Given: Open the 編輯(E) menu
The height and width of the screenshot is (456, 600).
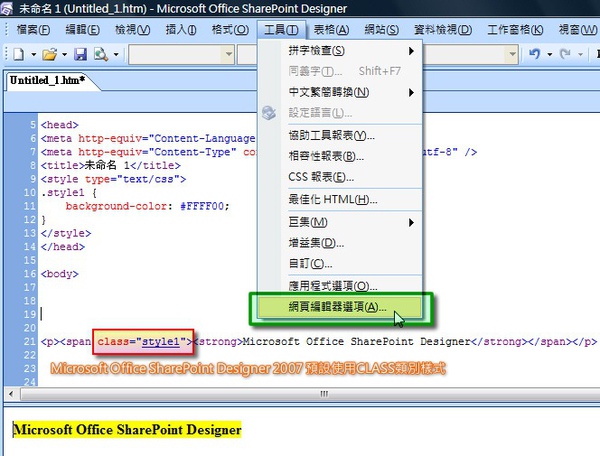Looking at the screenshot, I should [82, 29].
